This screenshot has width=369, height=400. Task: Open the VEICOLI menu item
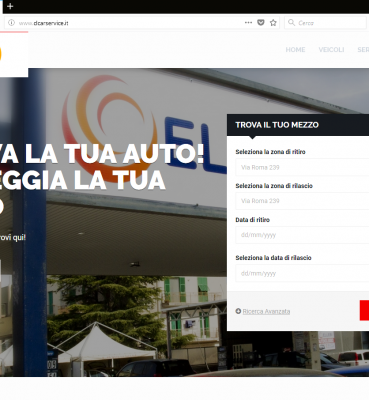point(331,50)
